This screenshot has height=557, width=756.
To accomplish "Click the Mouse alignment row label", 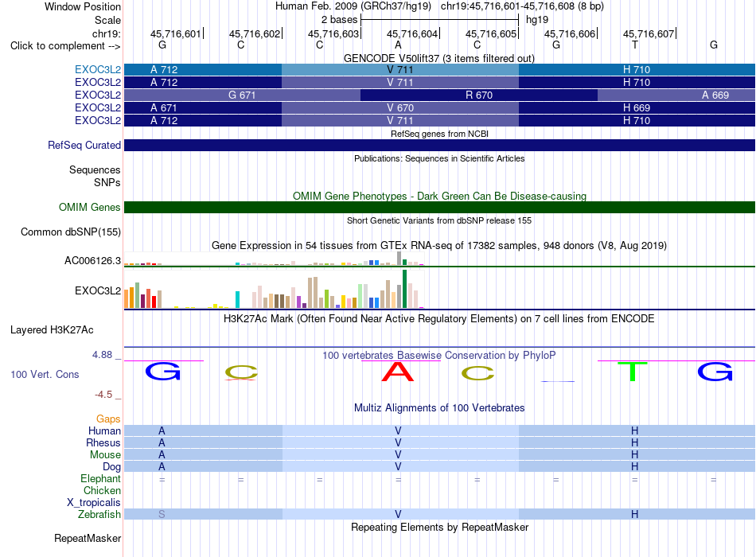I will [x=105, y=455].
